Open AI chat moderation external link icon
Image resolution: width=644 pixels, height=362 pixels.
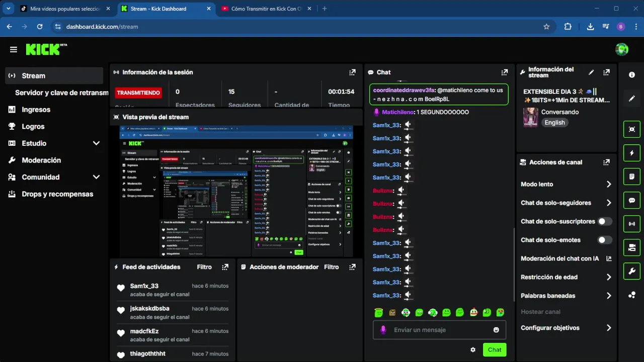[609, 258]
